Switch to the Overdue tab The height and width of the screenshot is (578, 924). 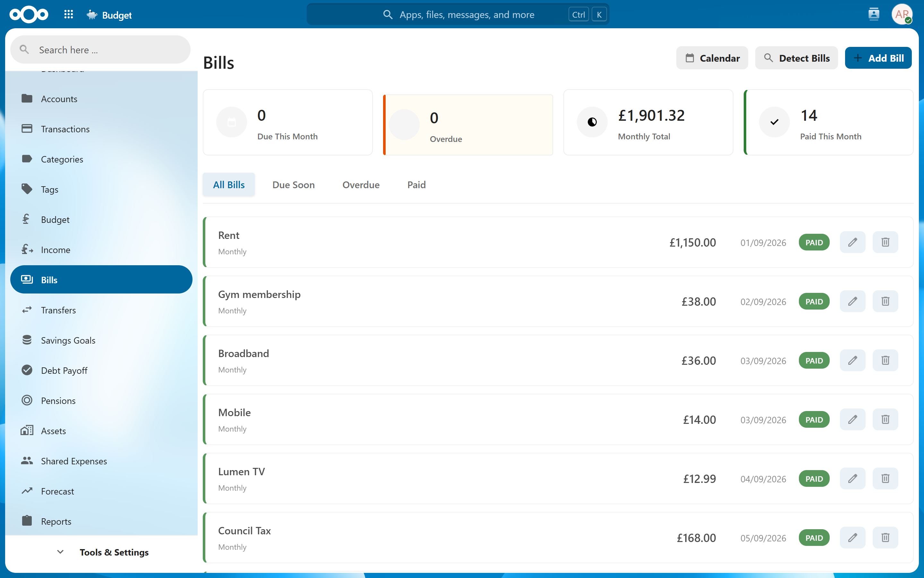pos(361,185)
